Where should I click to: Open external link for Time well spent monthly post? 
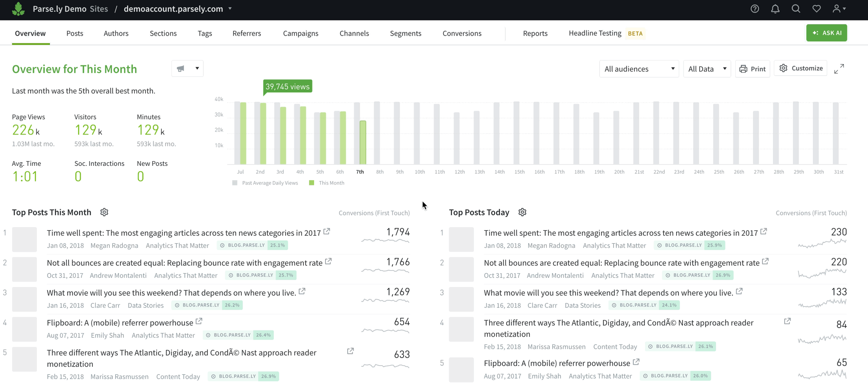[x=327, y=231]
